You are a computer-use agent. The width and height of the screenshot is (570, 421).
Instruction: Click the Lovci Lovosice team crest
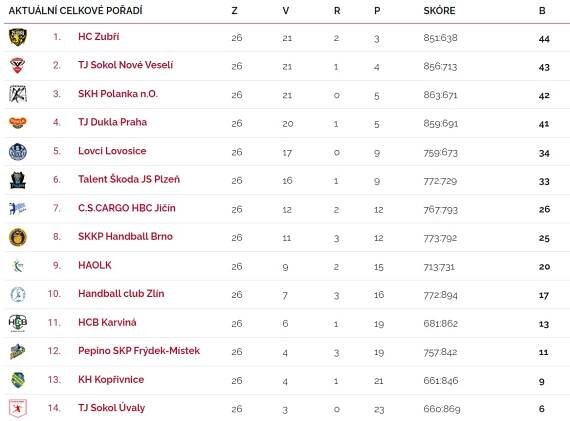(x=18, y=152)
